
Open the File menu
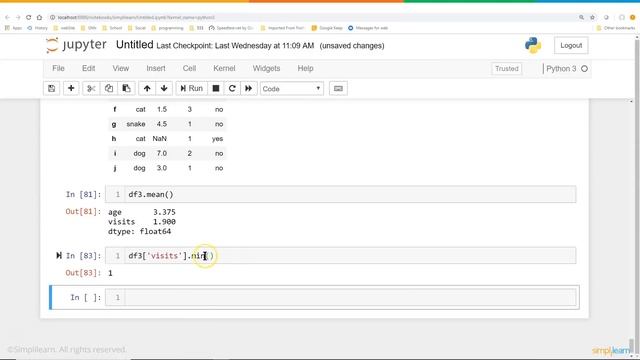[x=58, y=69]
